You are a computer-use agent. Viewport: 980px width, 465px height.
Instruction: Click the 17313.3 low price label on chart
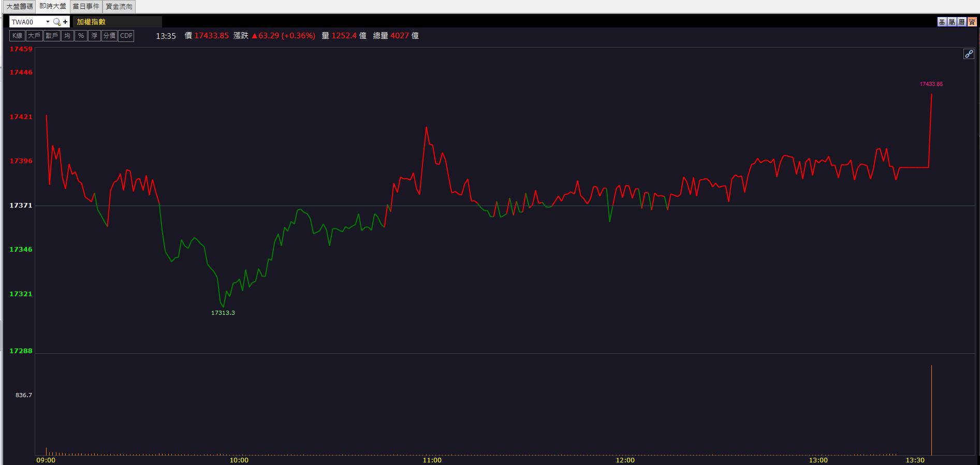coord(223,313)
